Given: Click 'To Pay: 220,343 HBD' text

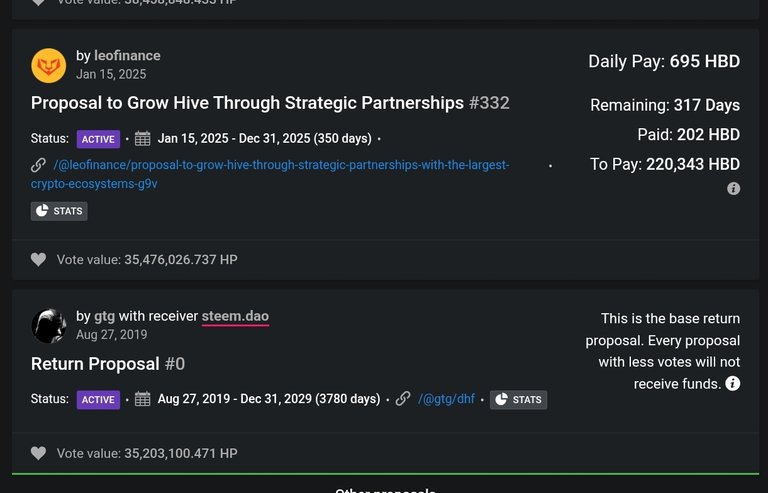Looking at the screenshot, I should coord(665,164).
